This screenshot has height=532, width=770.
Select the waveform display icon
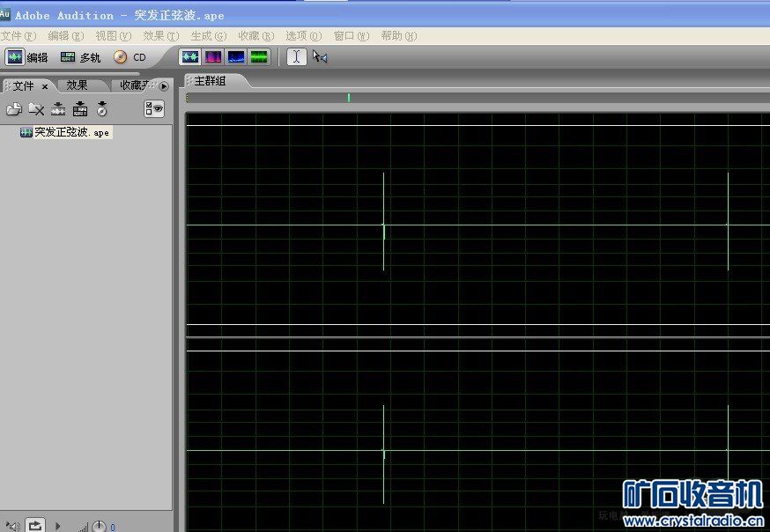pos(189,57)
